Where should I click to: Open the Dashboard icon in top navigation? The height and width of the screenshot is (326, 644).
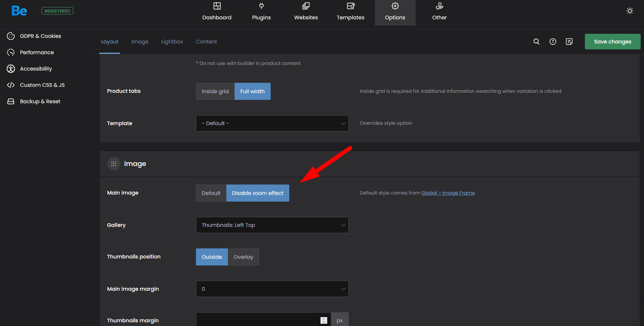click(217, 6)
